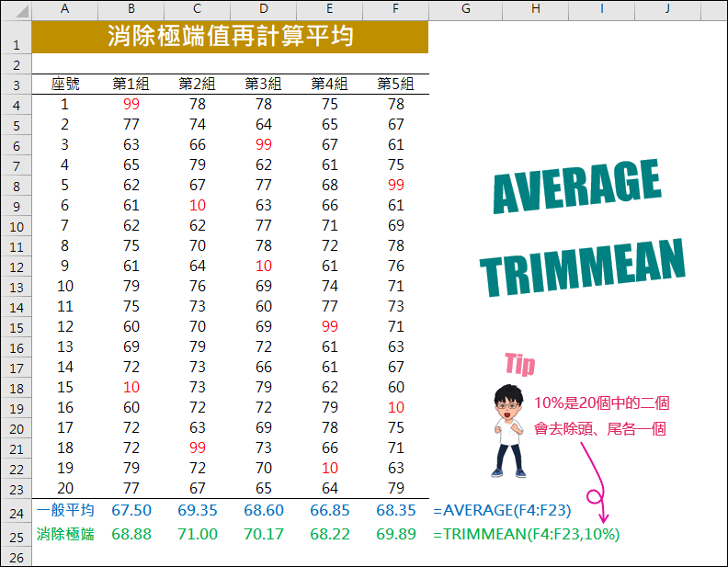Select row 25 header
728x567 pixels.
point(17,535)
